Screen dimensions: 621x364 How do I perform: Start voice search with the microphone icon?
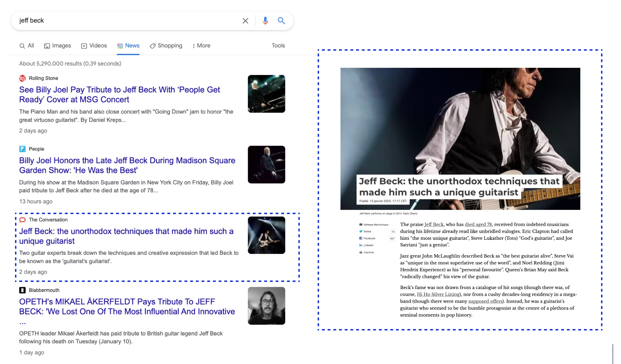[x=265, y=21]
